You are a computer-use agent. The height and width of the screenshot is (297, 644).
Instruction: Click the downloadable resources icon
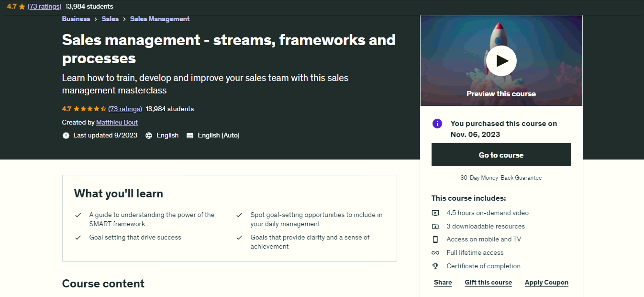[435, 227]
